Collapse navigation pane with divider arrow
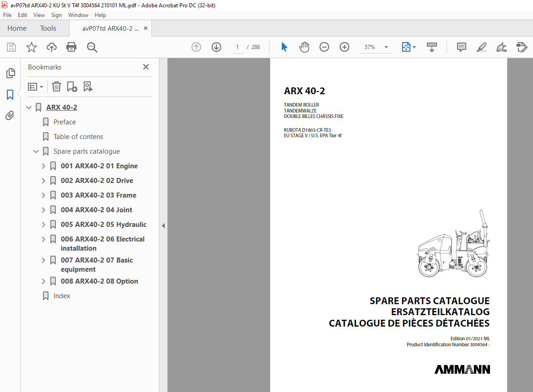This screenshot has height=392, width=533. click(x=163, y=226)
